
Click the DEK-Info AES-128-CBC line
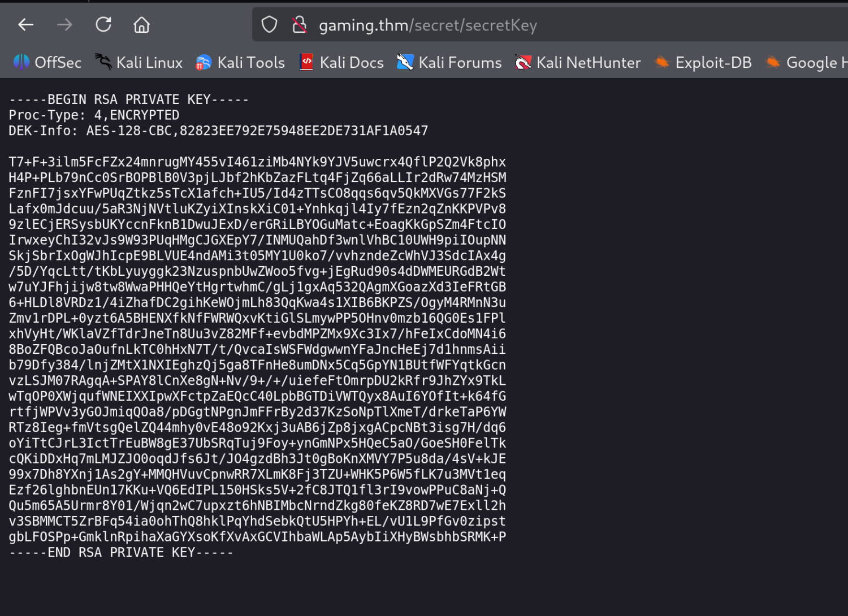pos(218,131)
